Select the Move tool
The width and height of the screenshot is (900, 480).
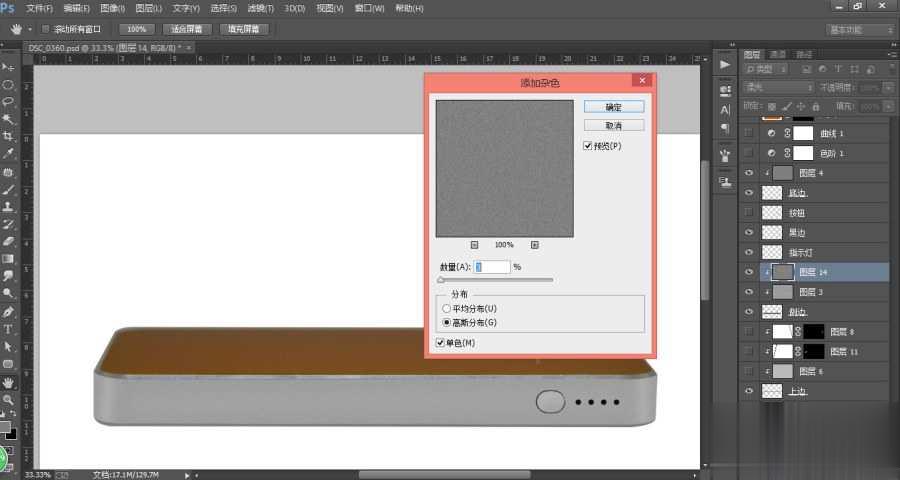pyautogui.click(x=8, y=67)
